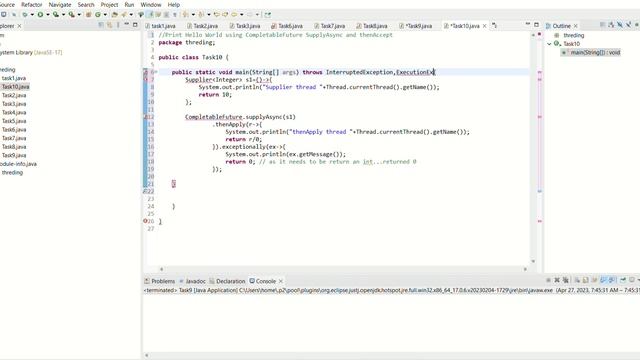Click the error marker at line 26
Viewport: 640px width, 360px height.
pos(145,221)
